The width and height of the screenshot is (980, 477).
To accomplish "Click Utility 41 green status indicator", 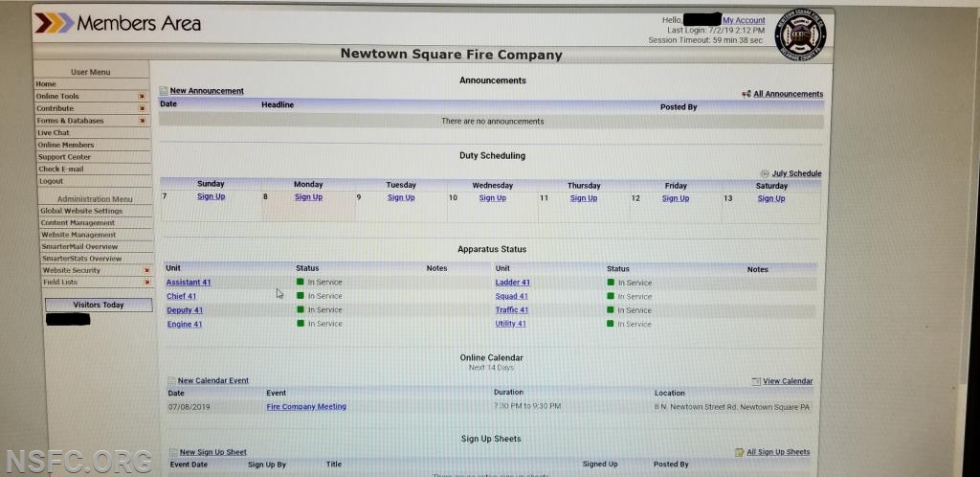I will click(x=611, y=324).
